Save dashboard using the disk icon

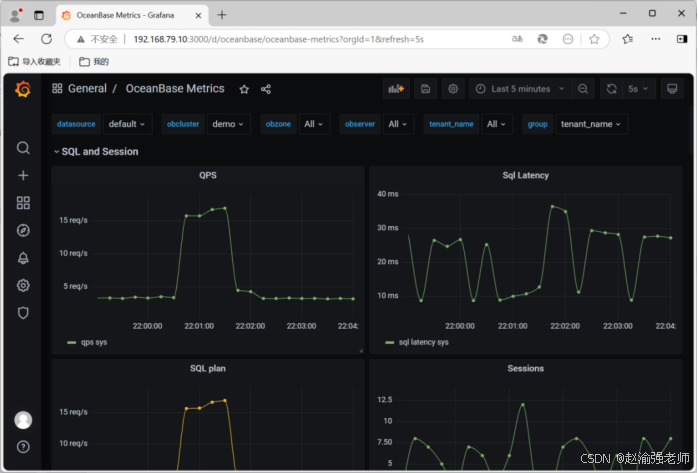click(425, 89)
